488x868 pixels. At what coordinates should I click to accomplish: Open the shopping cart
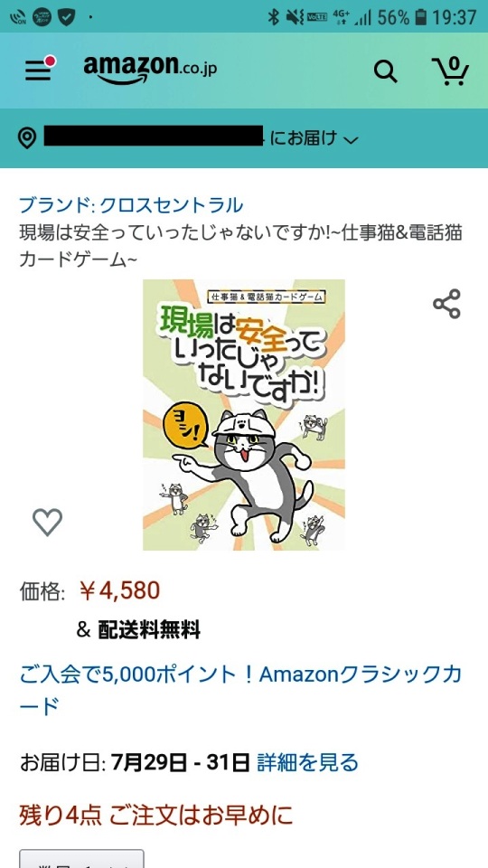(450, 71)
